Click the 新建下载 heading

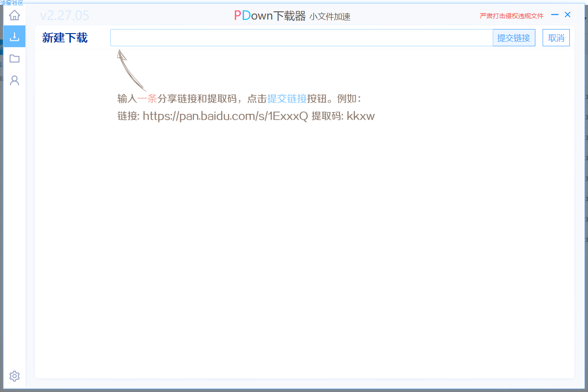(x=65, y=38)
